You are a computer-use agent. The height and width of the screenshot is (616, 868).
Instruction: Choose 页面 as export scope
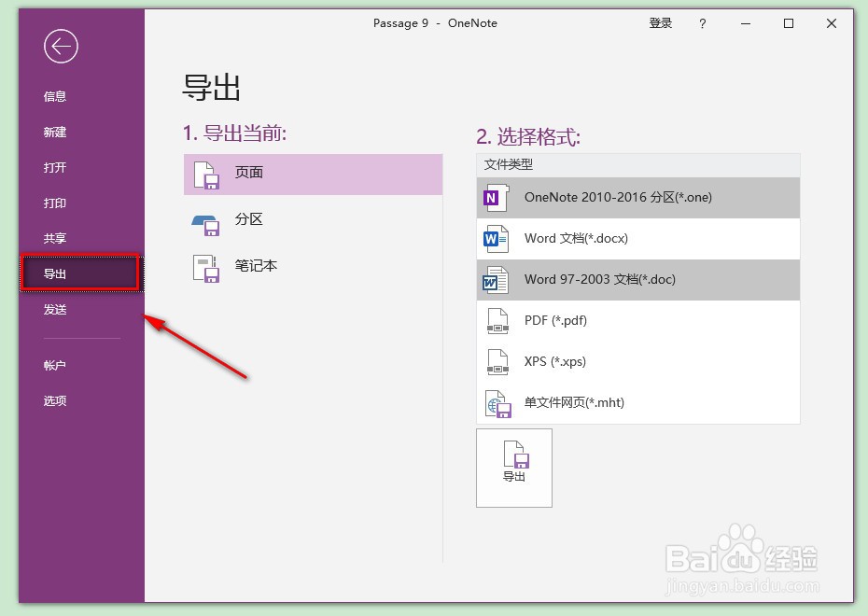click(x=313, y=175)
